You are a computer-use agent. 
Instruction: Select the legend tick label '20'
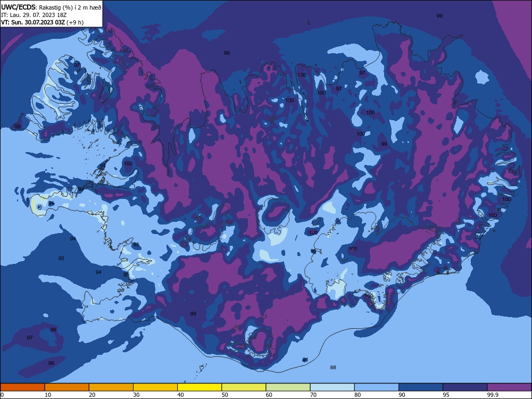(x=92, y=395)
